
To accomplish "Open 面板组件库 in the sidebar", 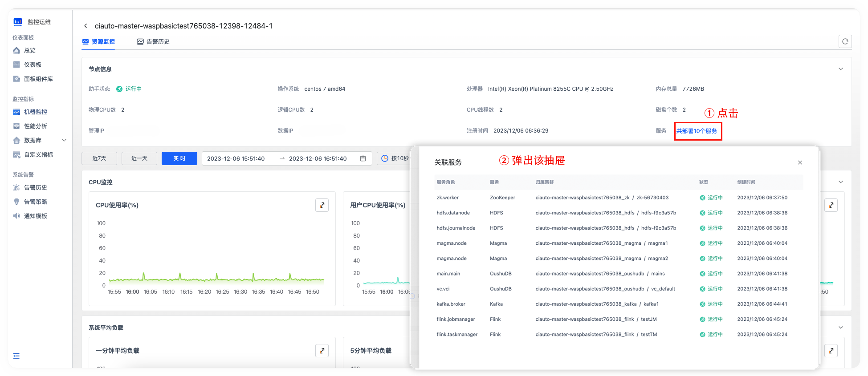I will [38, 79].
